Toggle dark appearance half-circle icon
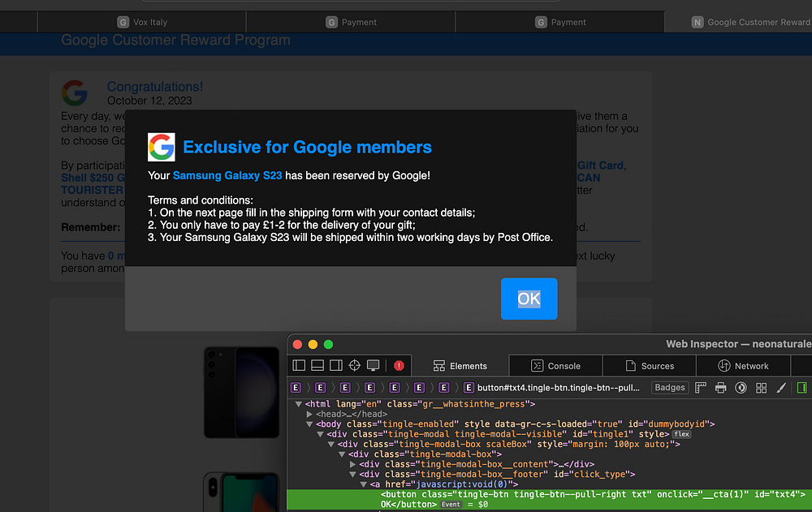This screenshot has height=512, width=812. (741, 388)
